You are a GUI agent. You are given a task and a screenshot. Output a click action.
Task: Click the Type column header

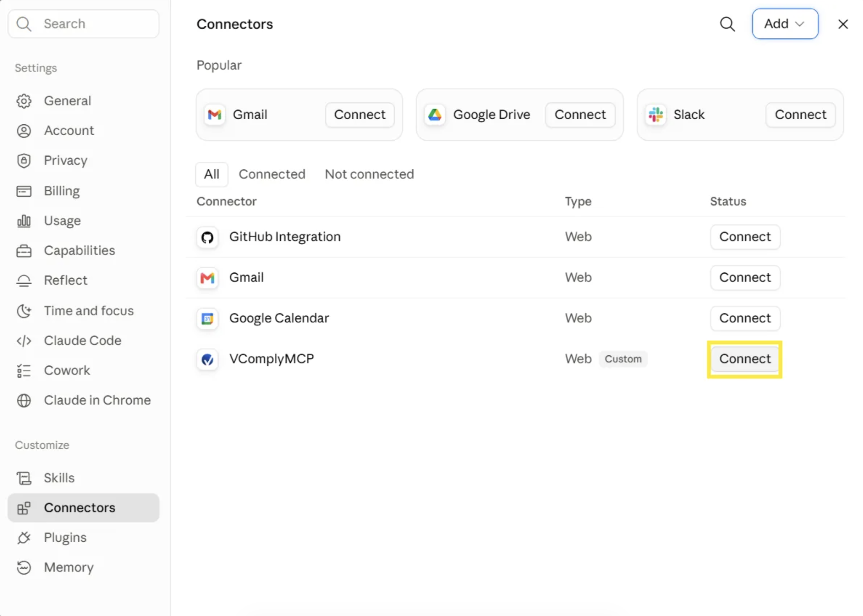point(578,202)
